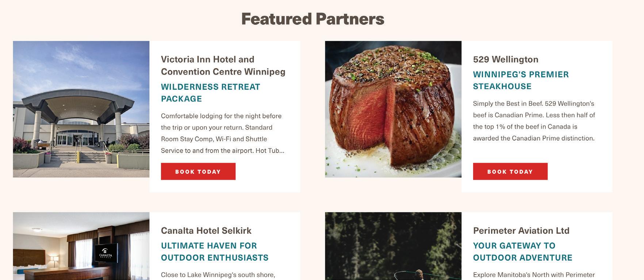Open the Canalta Hotel room photo
This screenshot has width=644, height=280.
coord(81,246)
